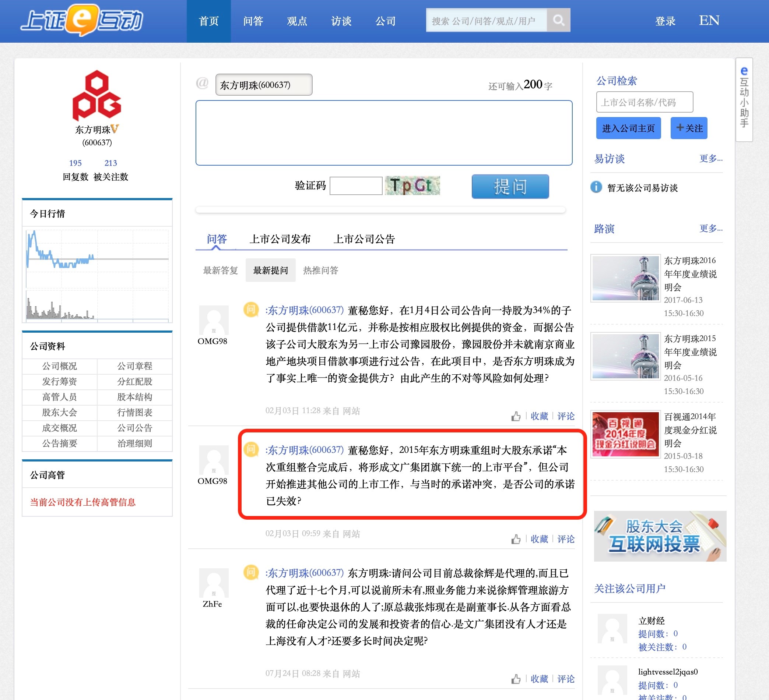Click the captcha image TpGt to refresh
Viewport: 769px width, 700px height.
412,186
